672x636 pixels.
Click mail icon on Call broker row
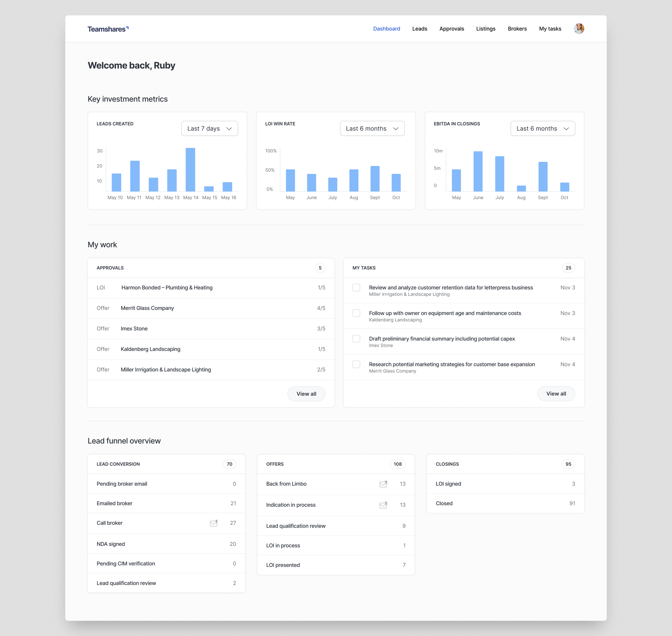coord(214,523)
